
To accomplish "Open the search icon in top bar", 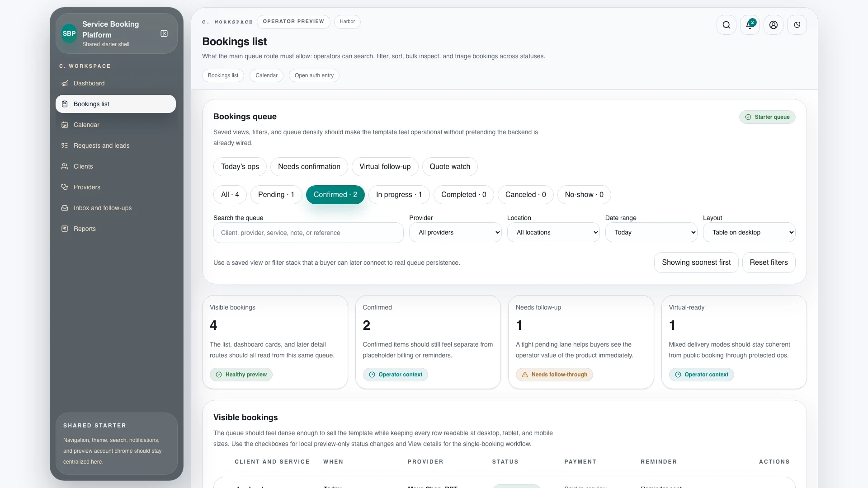I will (x=726, y=25).
